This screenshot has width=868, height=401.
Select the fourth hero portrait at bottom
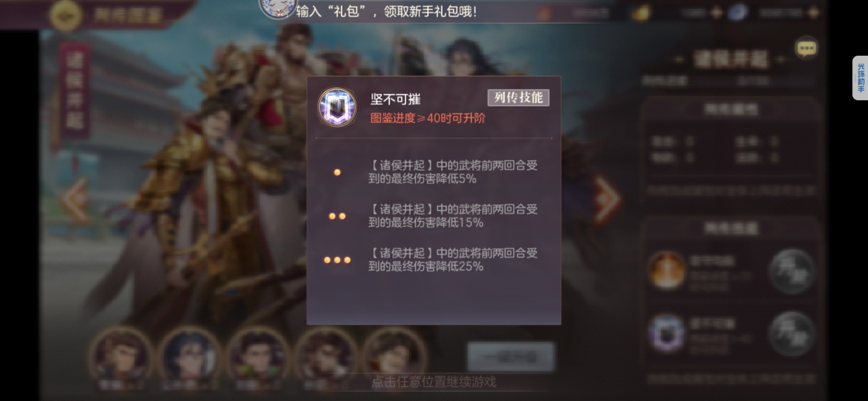[326, 356]
